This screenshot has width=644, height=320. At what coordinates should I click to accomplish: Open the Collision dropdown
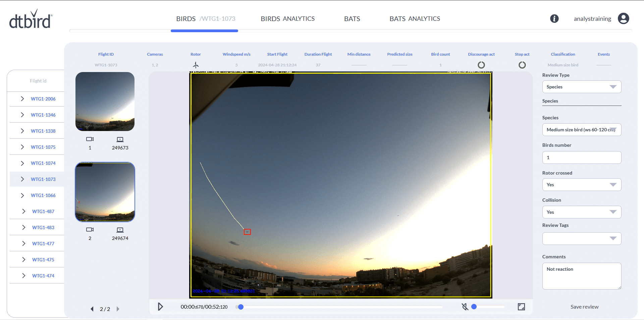582,212
